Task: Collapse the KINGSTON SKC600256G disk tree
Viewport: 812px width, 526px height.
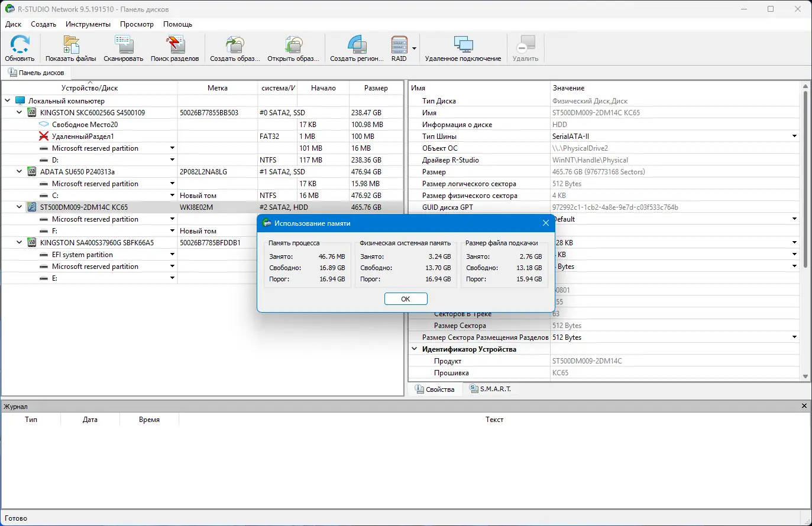Action: pyautogui.click(x=20, y=112)
